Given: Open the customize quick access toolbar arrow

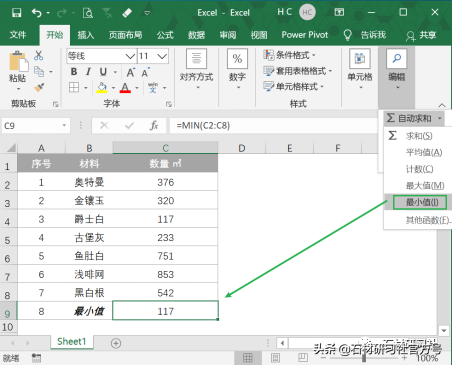Looking at the screenshot, I should [x=147, y=13].
